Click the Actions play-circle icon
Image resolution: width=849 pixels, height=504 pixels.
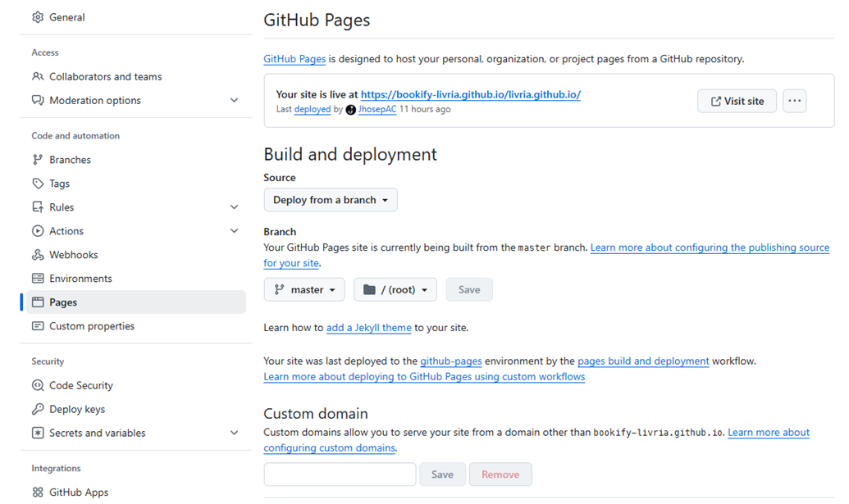38,231
